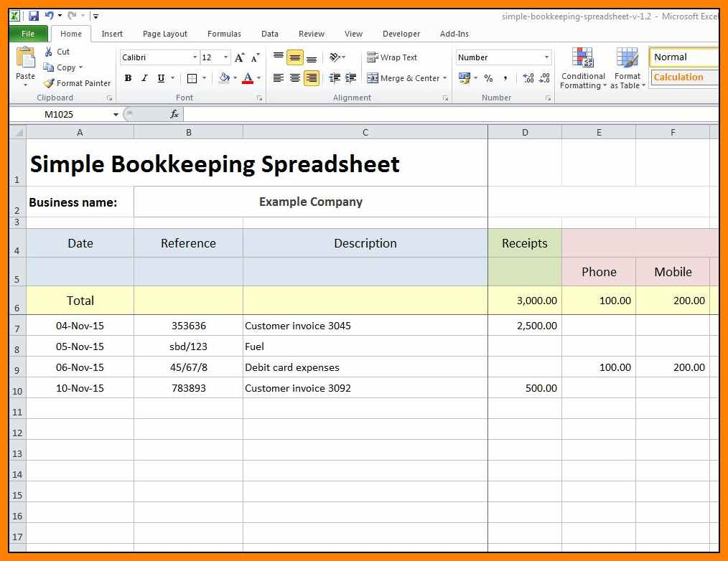Toggle Wrap Text on the cell
This screenshot has width=728, height=561.
coord(391,57)
